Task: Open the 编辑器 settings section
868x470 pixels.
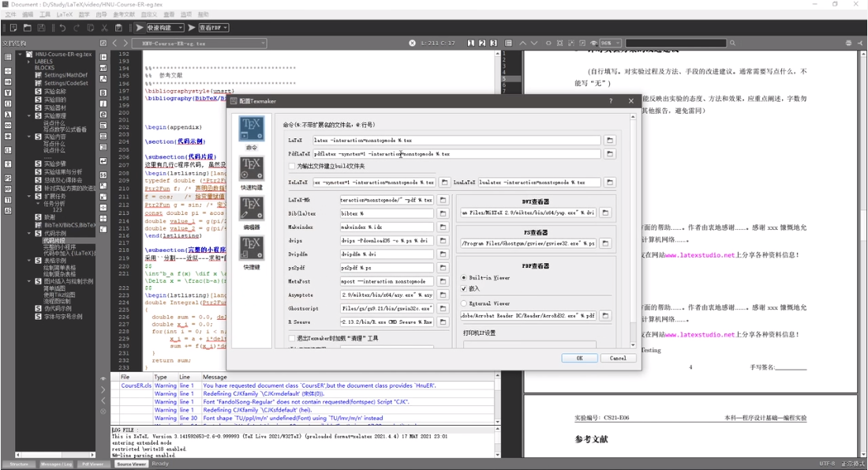Action: click(x=252, y=213)
